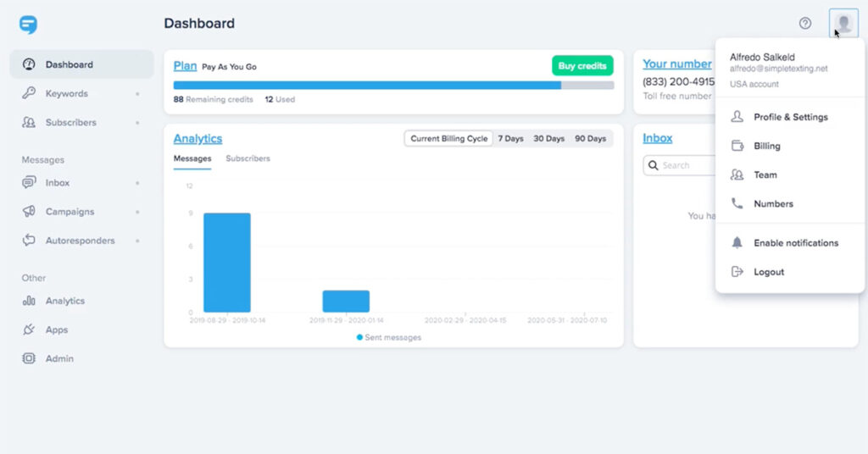This screenshot has height=454, width=868.
Task: Click the Campaigns megaphone icon
Action: pos(29,212)
